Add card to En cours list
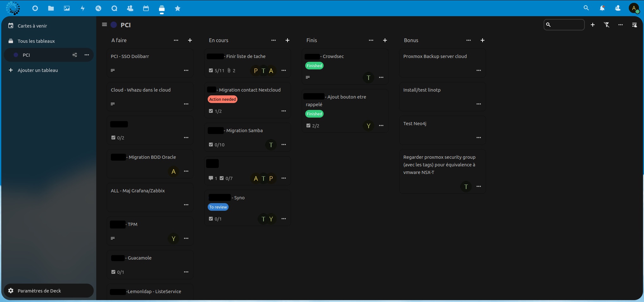The width and height of the screenshot is (644, 302). pos(287,40)
